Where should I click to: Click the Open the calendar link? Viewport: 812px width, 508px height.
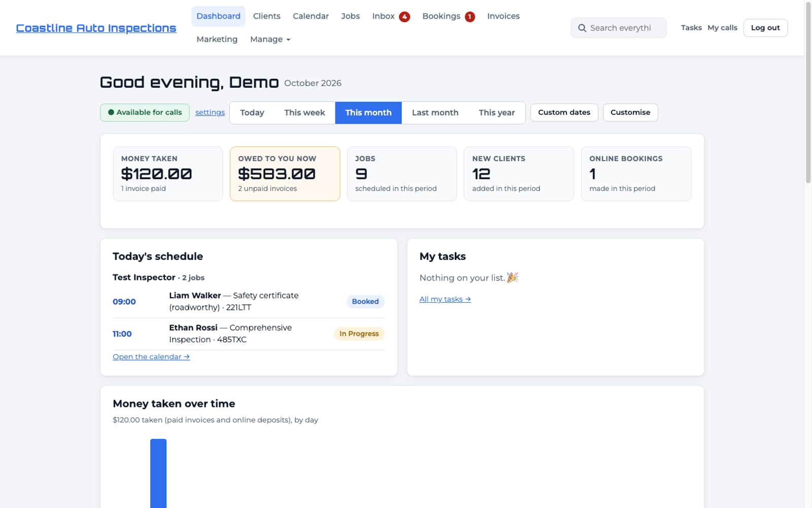pyautogui.click(x=151, y=357)
